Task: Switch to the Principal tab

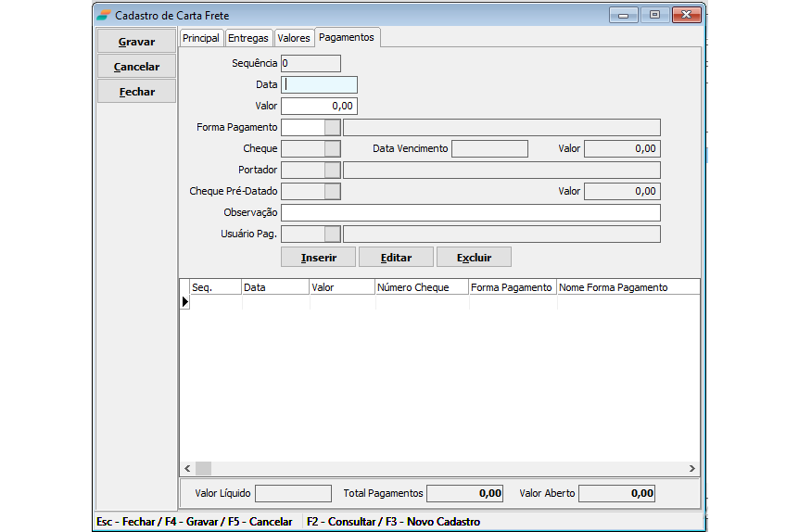Action: (x=201, y=38)
